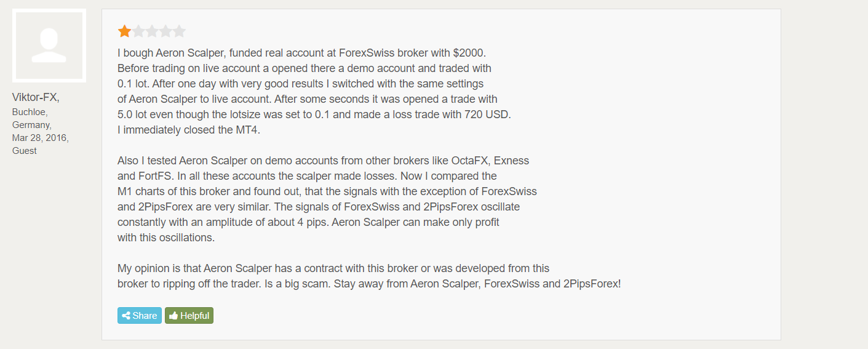The width and height of the screenshot is (868, 349).
Task: Click the line 'with this oscillations.'
Action: tap(166, 238)
